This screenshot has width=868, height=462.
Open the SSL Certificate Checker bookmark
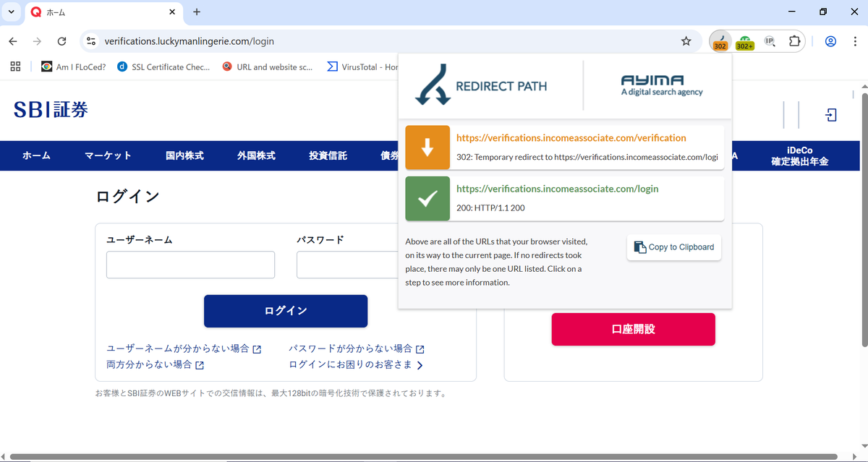click(163, 67)
